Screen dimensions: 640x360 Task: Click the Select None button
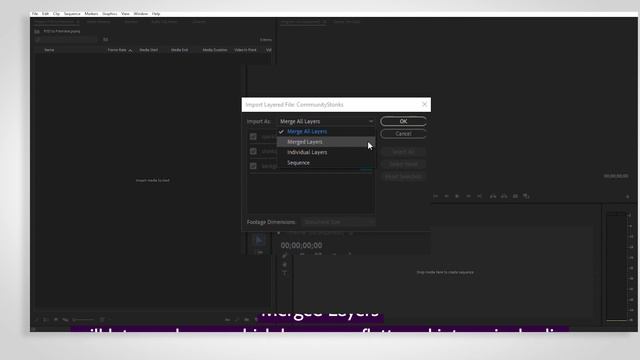pyautogui.click(x=403, y=164)
